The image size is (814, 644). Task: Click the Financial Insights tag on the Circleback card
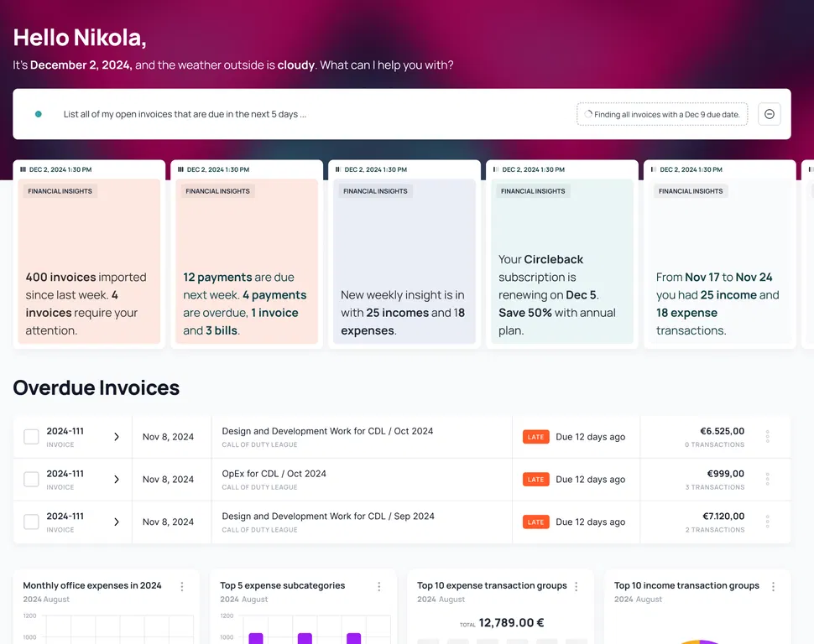tap(533, 191)
